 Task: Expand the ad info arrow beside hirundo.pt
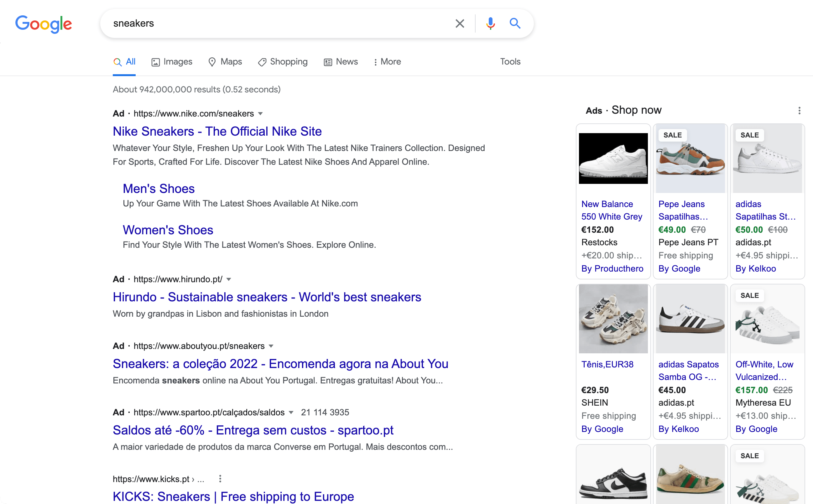tap(229, 279)
